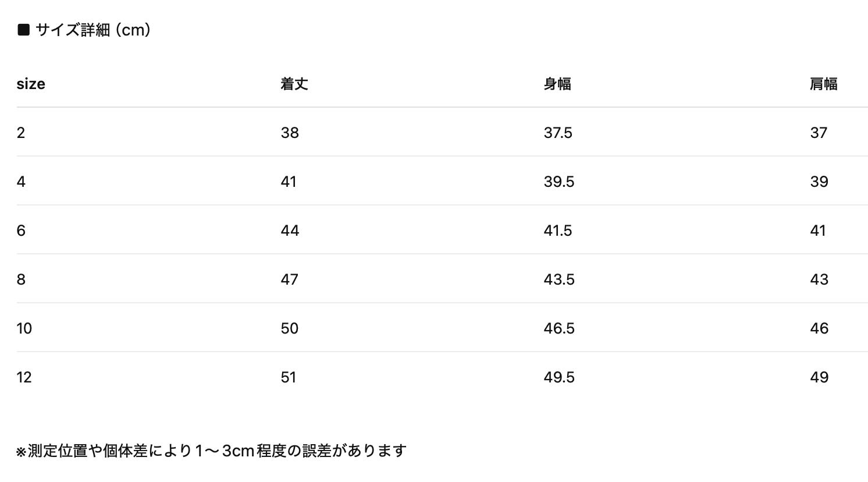
Task: Click the 身幅 value 49.5
Action: click(558, 377)
